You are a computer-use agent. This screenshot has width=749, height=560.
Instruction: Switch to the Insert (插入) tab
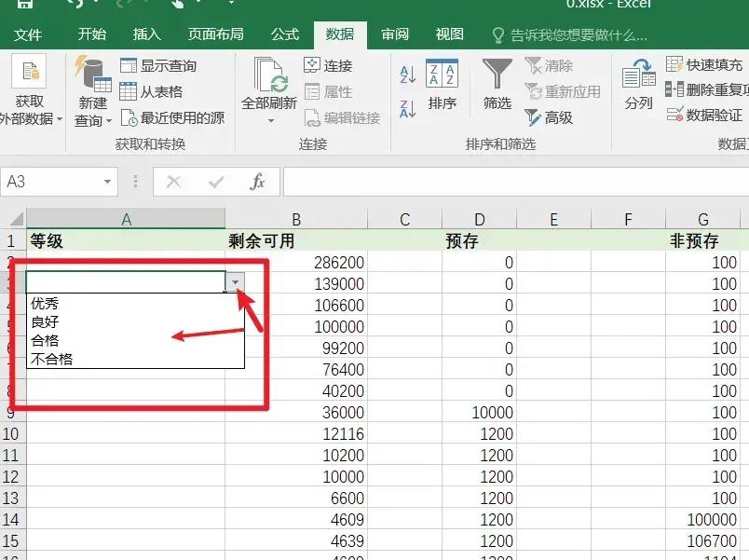point(146,34)
